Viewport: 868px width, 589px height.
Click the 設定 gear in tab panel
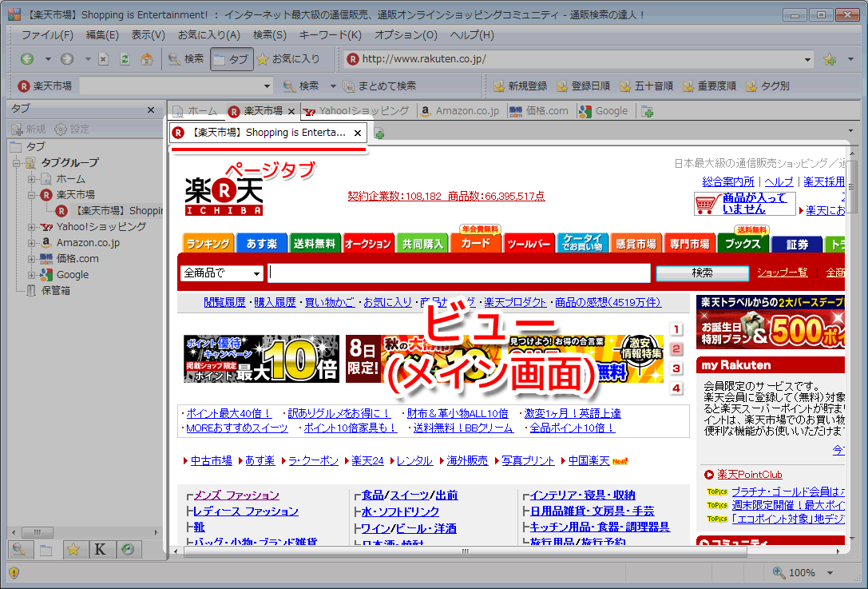72,129
